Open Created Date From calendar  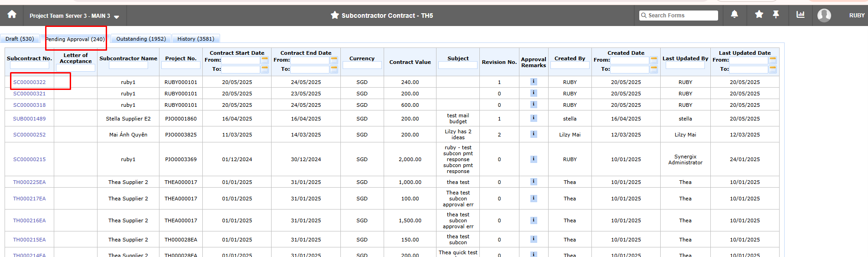click(654, 60)
